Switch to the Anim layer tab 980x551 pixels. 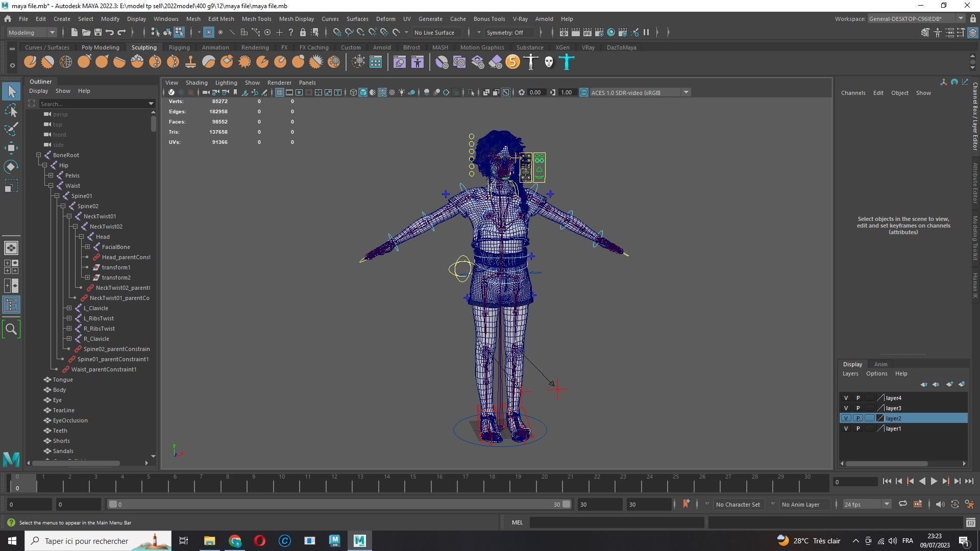click(x=880, y=364)
